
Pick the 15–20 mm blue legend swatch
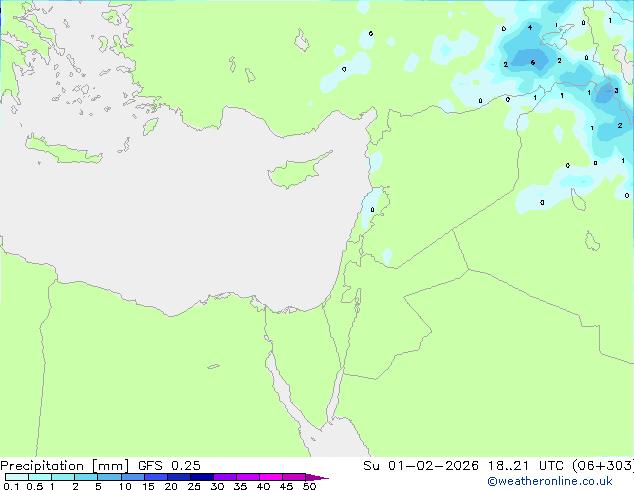(x=156, y=477)
